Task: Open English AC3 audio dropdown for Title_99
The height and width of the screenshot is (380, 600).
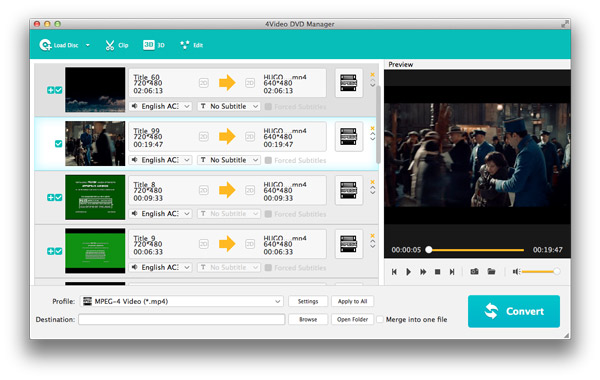Action: coord(161,160)
